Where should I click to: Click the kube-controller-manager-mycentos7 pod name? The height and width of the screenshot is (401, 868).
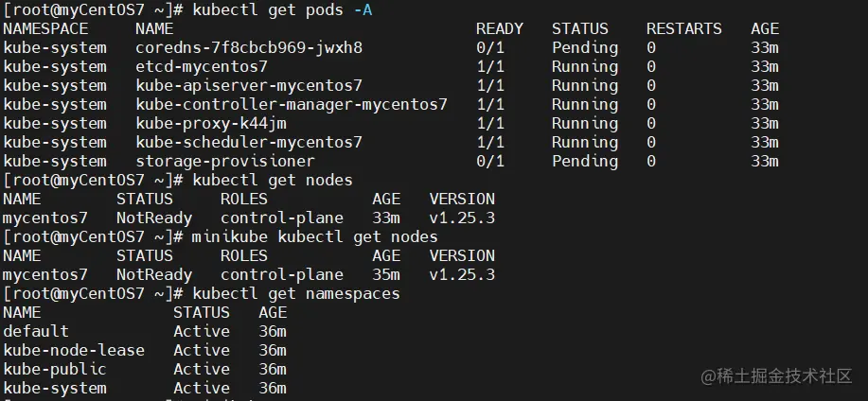(291, 104)
